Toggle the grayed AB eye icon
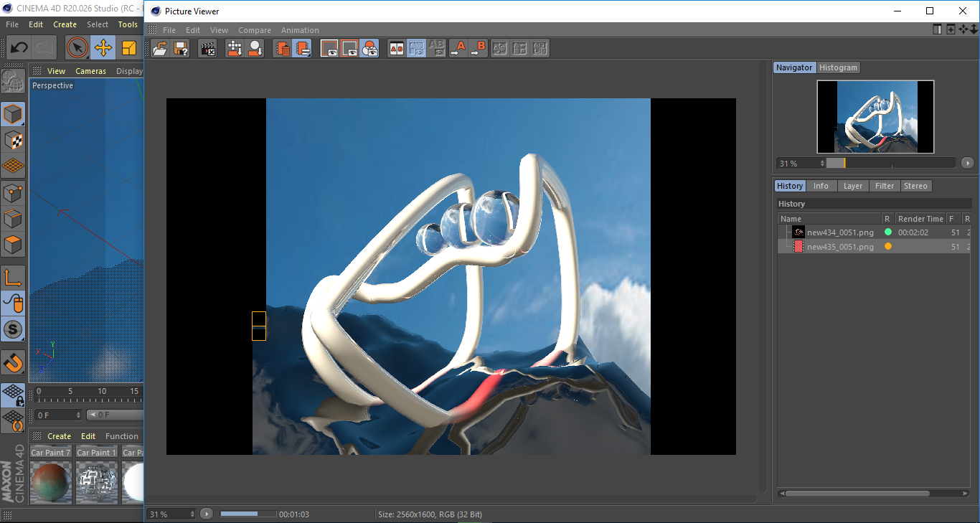980x523 pixels. click(x=436, y=48)
